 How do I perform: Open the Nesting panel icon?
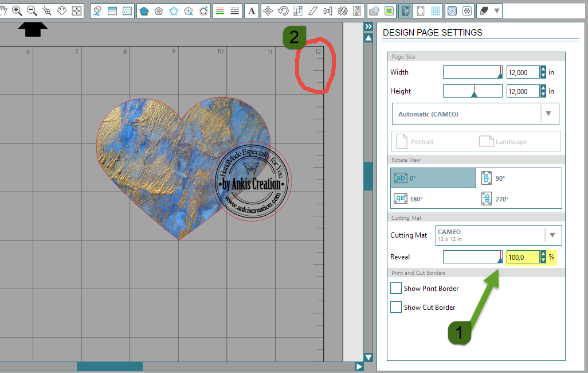click(358, 11)
